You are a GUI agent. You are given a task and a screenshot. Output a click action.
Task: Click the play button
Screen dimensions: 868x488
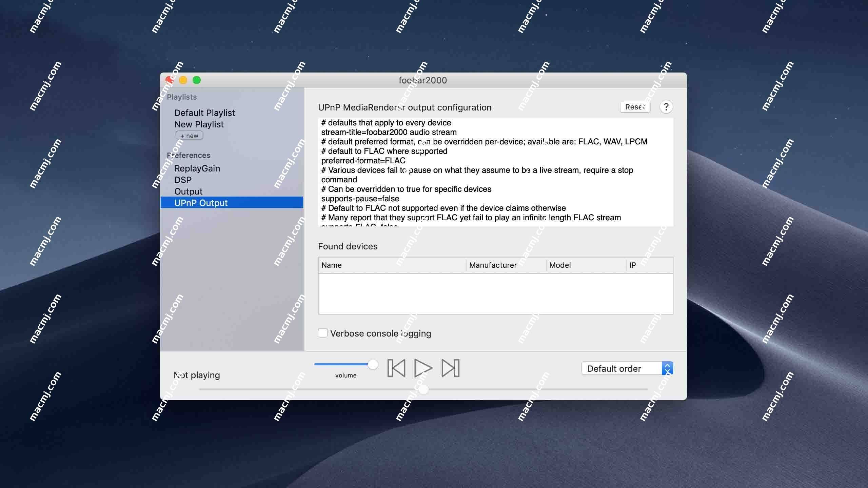(x=423, y=368)
